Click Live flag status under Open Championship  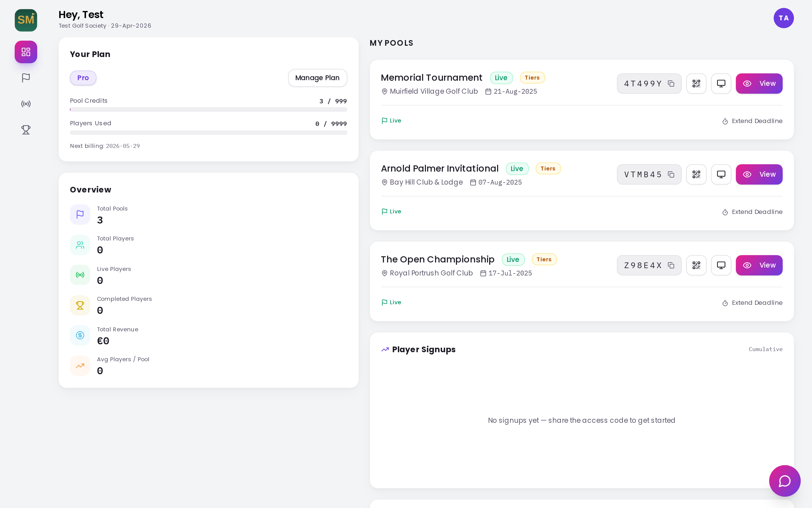[391, 302]
